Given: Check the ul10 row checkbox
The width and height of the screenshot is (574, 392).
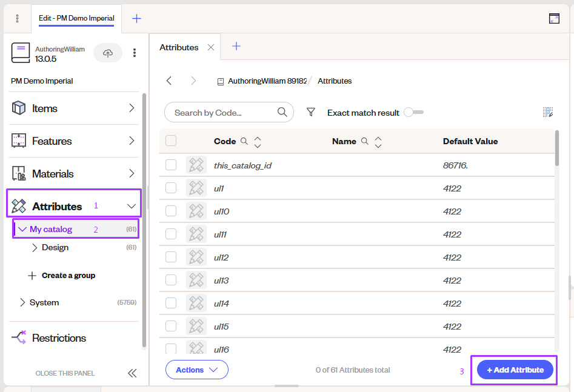Looking at the screenshot, I should (171, 211).
